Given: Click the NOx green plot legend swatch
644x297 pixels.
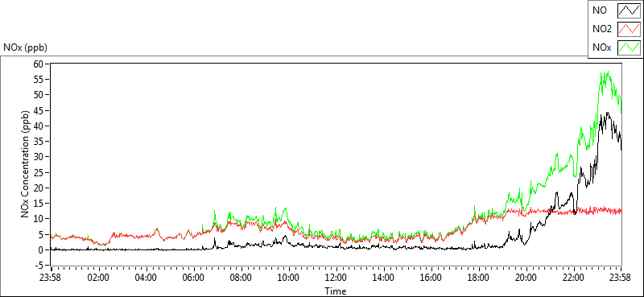Looking at the screenshot, I should tap(630, 47).
